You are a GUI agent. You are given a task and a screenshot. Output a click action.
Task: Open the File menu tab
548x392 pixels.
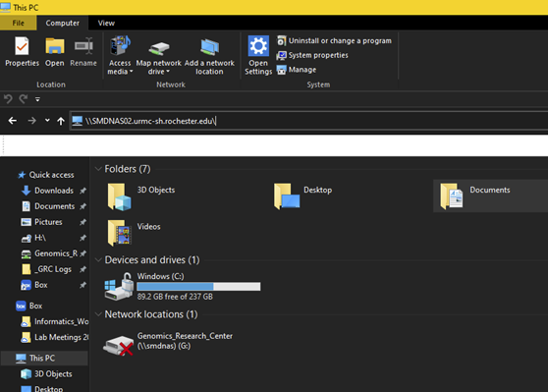(19, 23)
